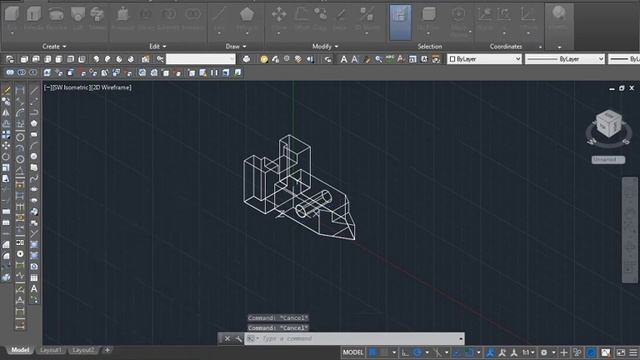Toggle ortho mode in status bar
640x360 pixels.
[x=405, y=352]
